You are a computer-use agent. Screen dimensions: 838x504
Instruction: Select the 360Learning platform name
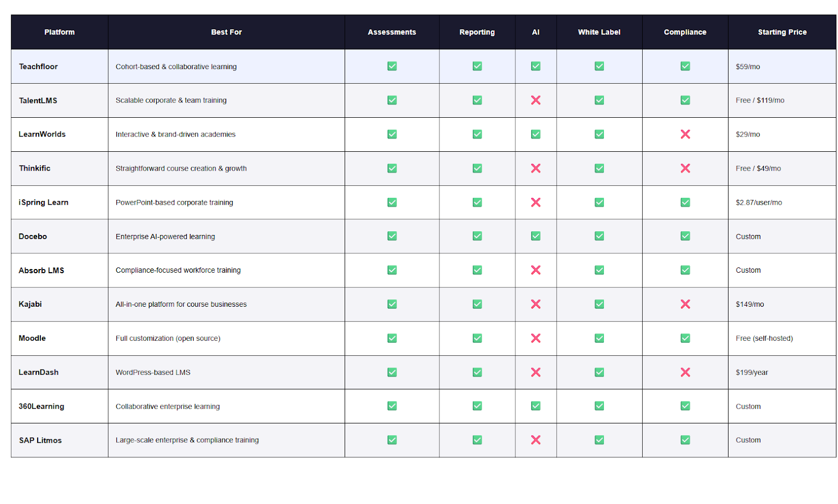41,406
